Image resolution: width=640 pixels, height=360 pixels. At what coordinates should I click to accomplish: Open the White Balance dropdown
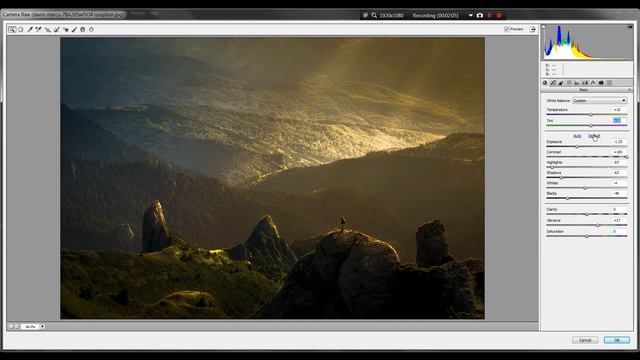coord(600,100)
